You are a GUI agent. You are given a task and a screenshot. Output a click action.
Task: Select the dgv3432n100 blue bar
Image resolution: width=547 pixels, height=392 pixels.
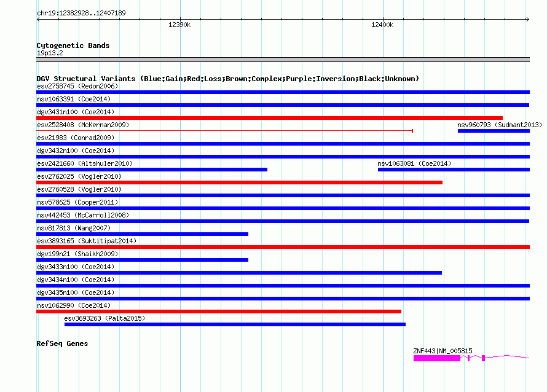click(x=283, y=157)
